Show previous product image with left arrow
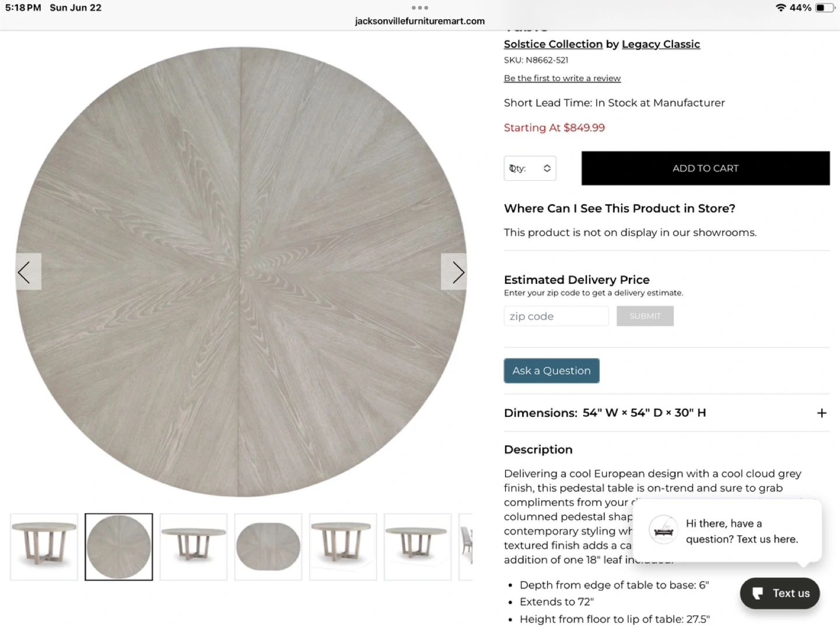840x629 pixels. pos(29,272)
